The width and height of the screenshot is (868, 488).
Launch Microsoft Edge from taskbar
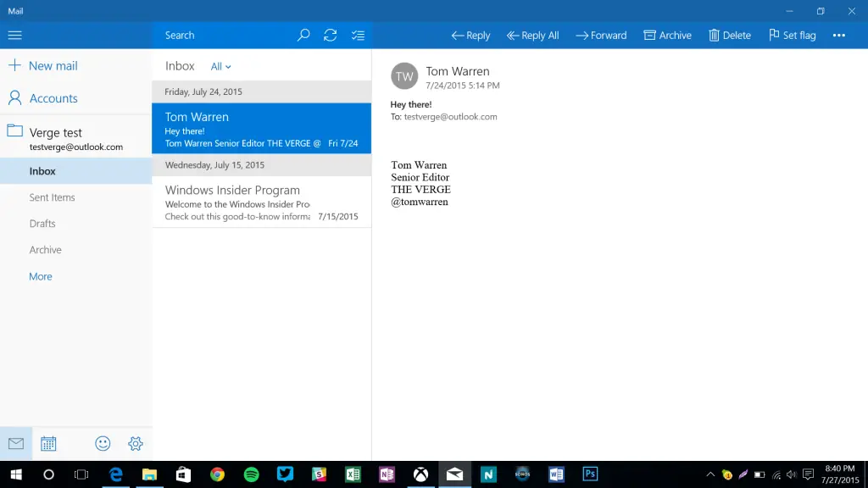tap(115, 474)
